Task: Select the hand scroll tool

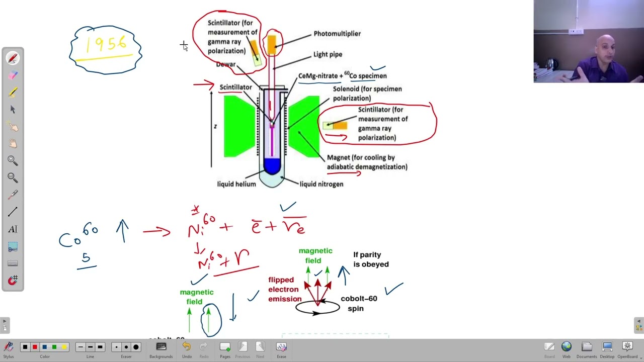Action: point(13,143)
